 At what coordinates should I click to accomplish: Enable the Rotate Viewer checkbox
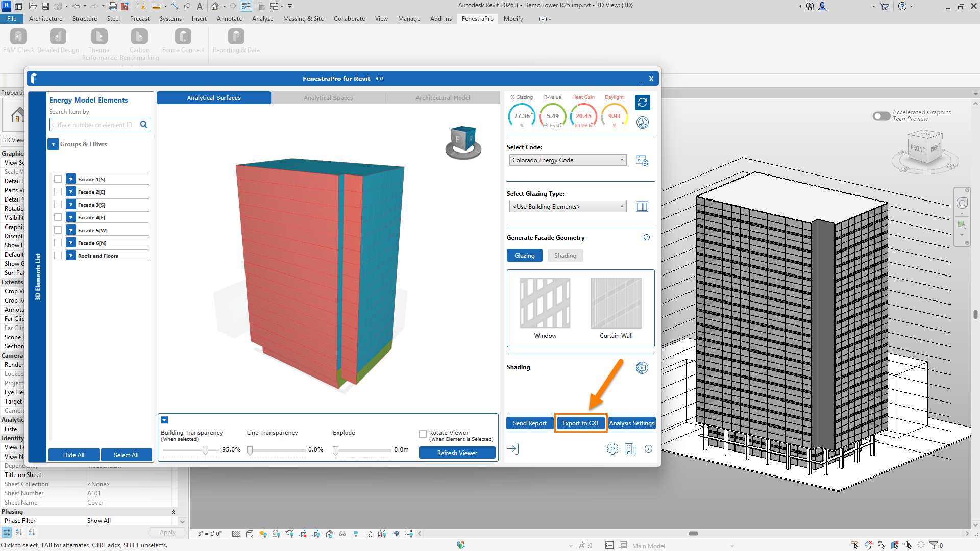(x=423, y=434)
